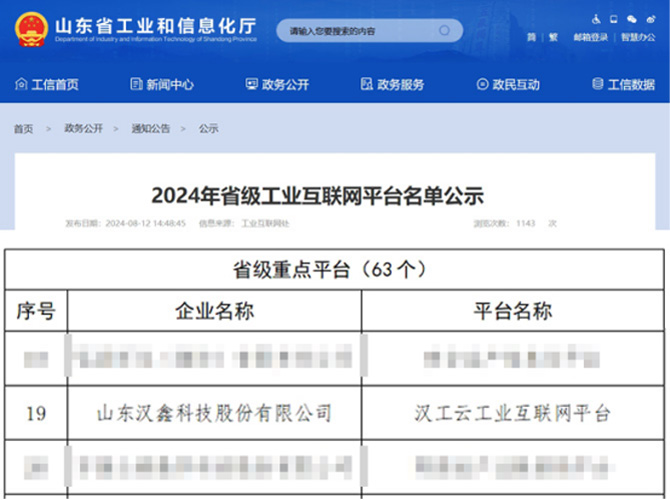Click the icon beside 政民互动
This screenshot has height=500, width=670.
(x=482, y=84)
